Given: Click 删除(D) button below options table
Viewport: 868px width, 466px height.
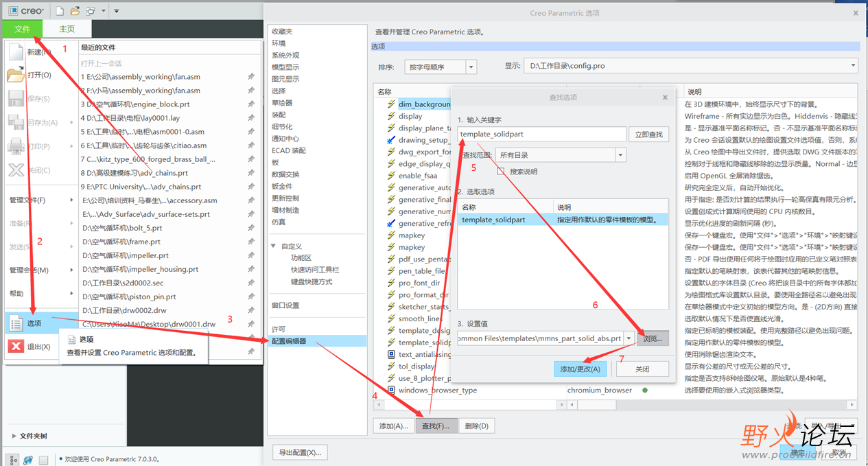Looking at the screenshot, I should pos(476,426).
